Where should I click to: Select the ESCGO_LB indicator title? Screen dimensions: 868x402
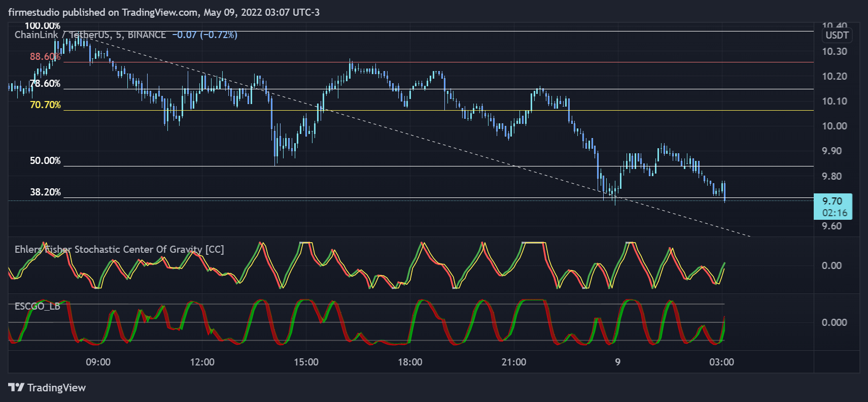(x=38, y=306)
